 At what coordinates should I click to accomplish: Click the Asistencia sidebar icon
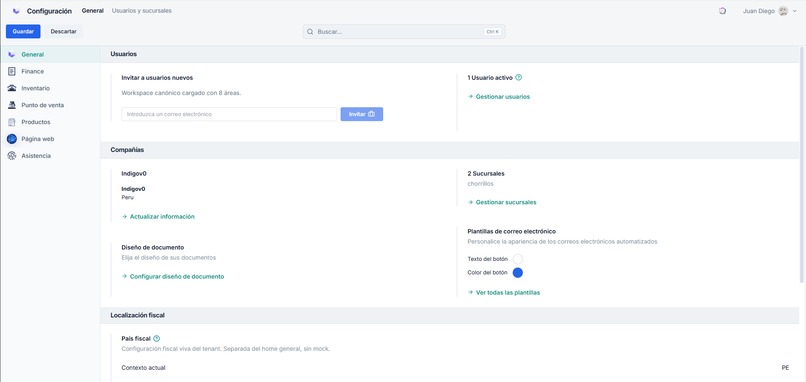(x=12, y=156)
